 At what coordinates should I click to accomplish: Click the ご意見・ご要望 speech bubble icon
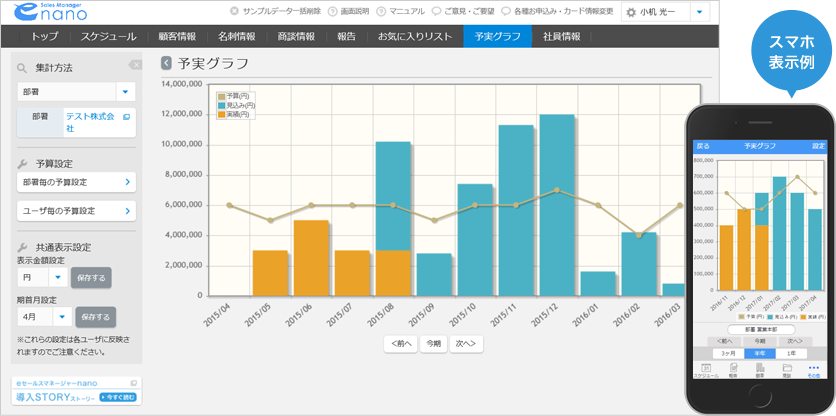pos(436,11)
